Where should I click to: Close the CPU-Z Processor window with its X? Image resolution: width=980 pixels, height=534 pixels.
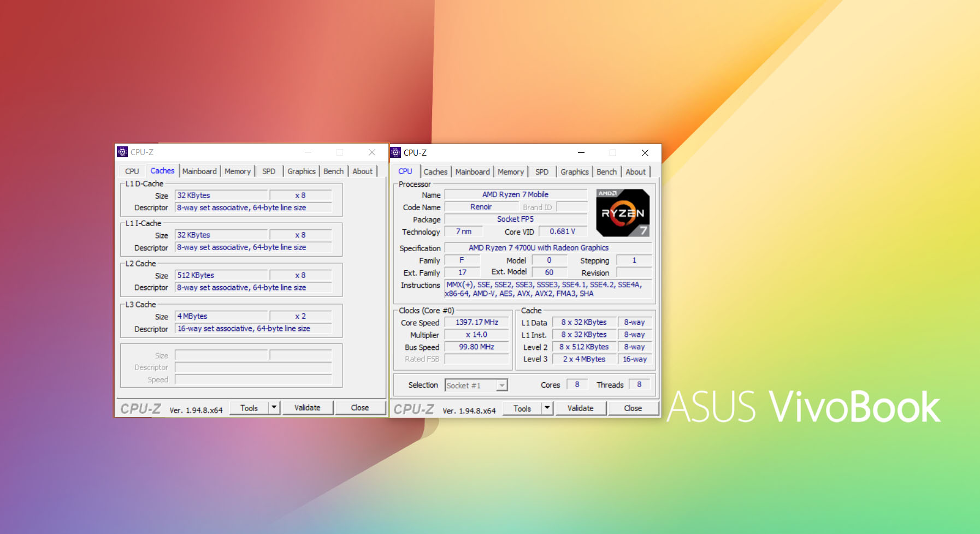[645, 153]
